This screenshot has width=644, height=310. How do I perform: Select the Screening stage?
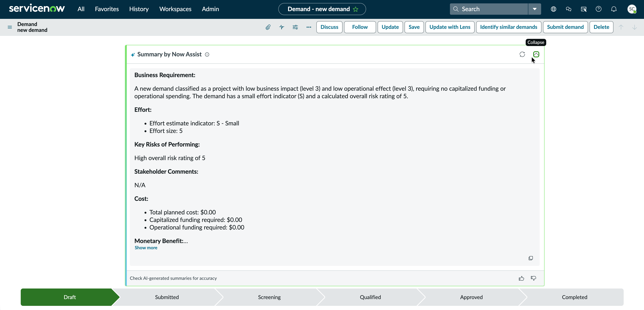tap(269, 297)
